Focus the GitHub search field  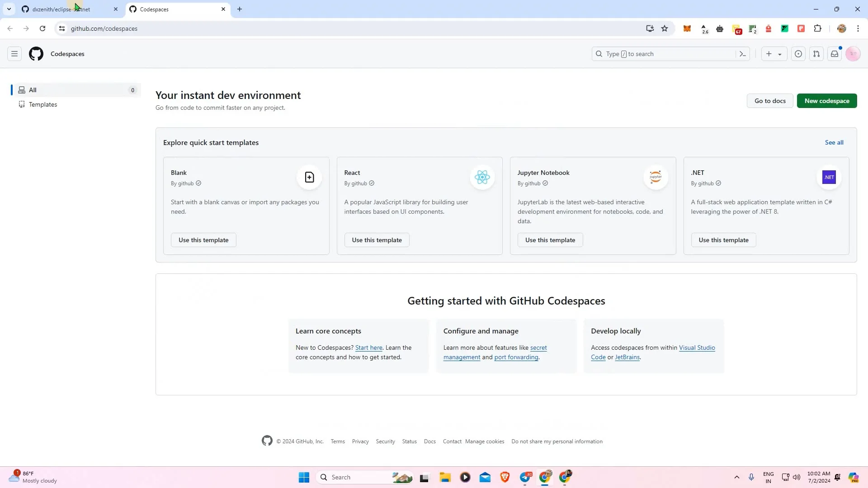tap(671, 54)
